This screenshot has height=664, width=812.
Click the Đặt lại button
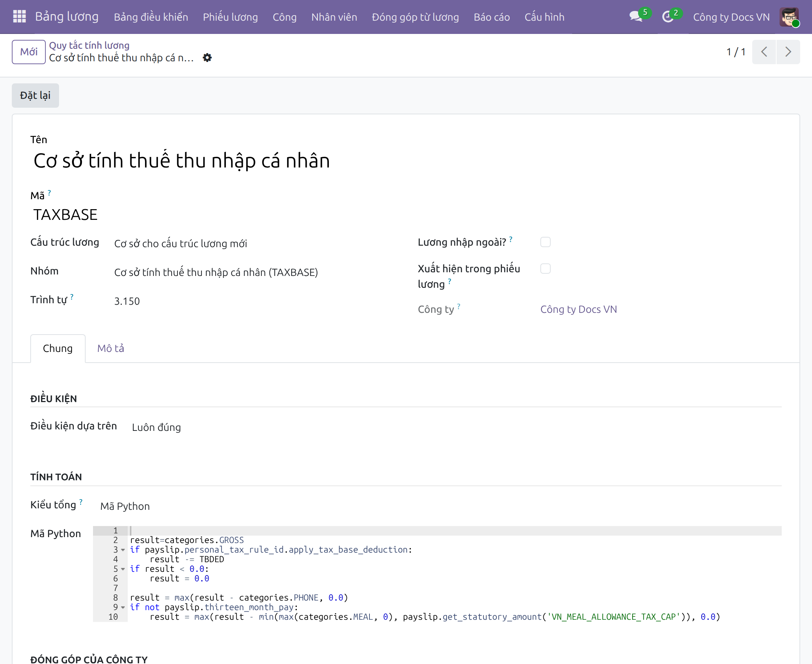pyautogui.click(x=35, y=95)
